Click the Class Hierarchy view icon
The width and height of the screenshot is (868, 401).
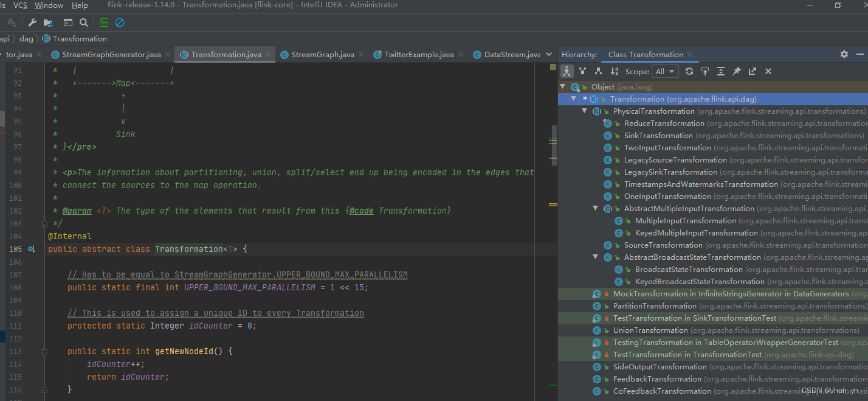click(567, 71)
